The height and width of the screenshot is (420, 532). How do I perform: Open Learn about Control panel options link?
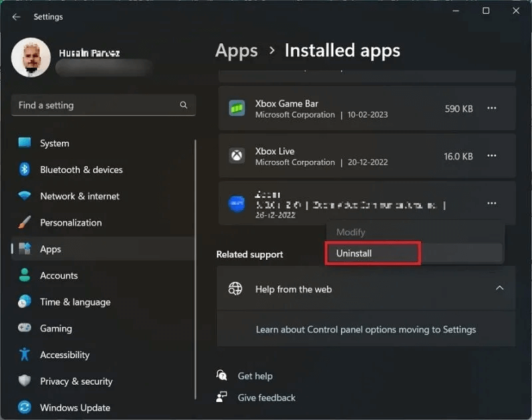click(366, 330)
